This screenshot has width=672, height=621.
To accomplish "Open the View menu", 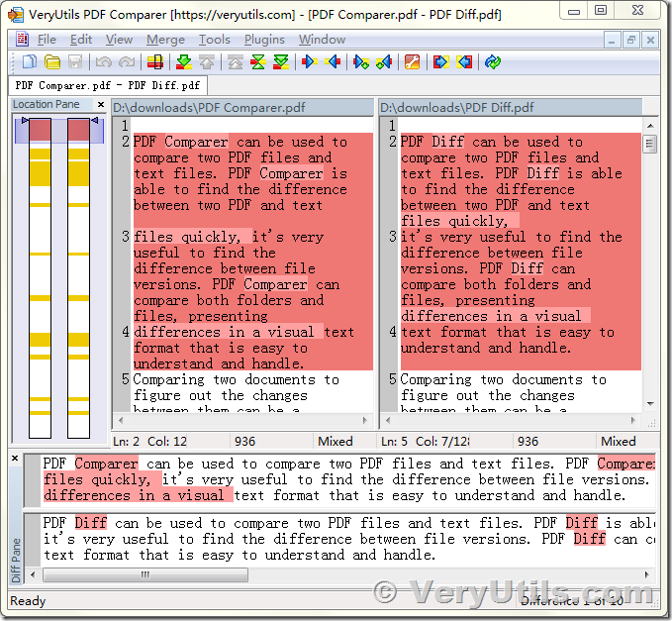I will point(119,40).
